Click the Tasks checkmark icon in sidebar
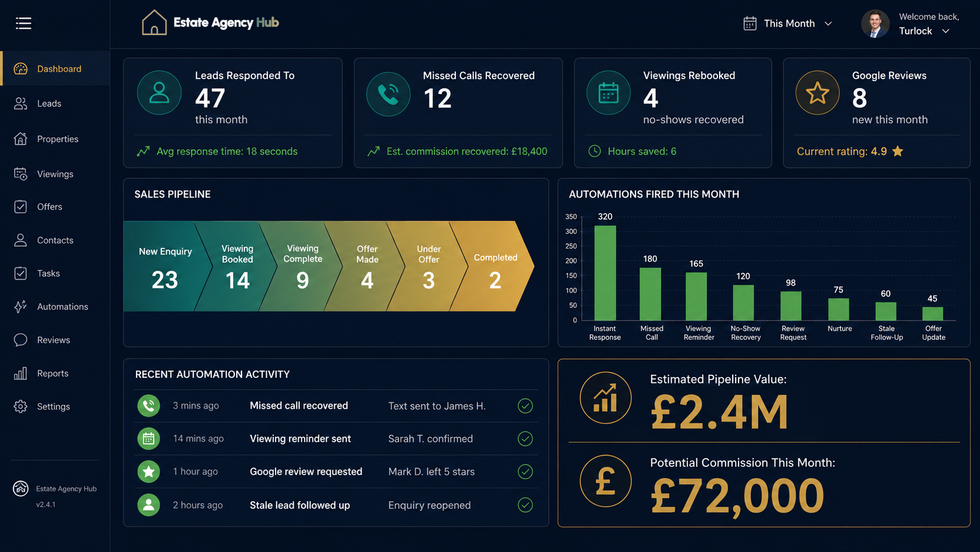The width and height of the screenshot is (980, 552). pos(21,273)
